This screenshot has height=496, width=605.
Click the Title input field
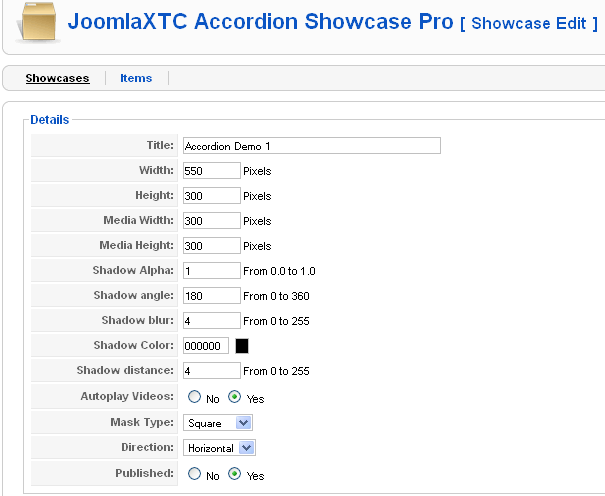[312, 146]
